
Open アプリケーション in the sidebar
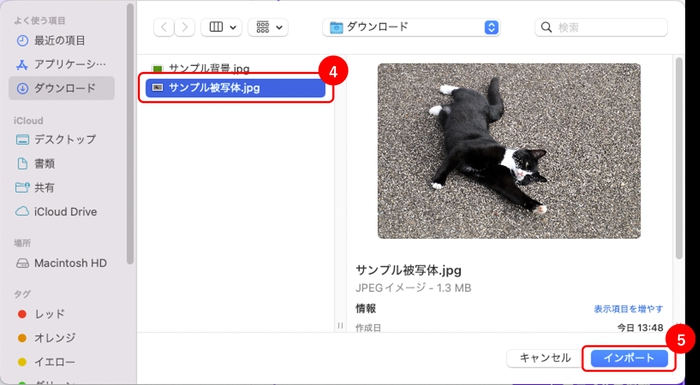click(62, 64)
